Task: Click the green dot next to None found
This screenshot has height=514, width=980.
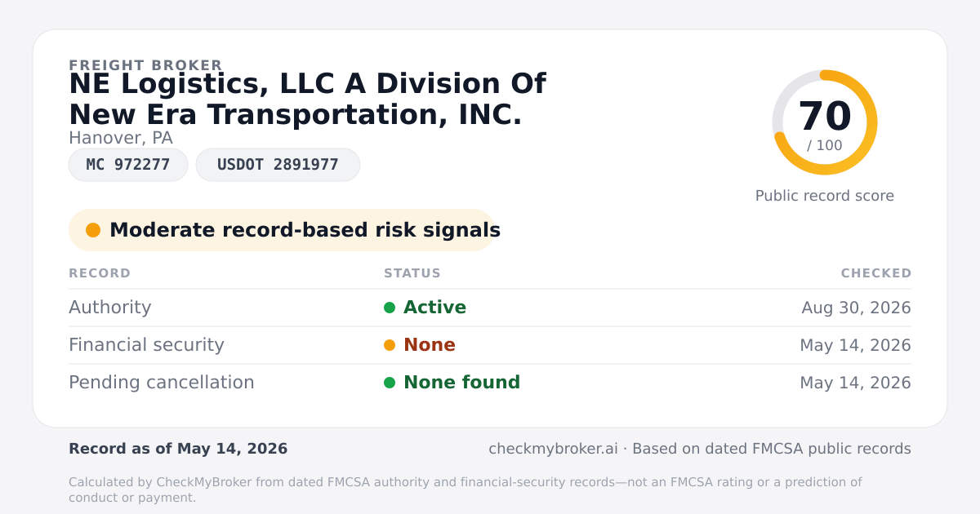Action: tap(390, 383)
